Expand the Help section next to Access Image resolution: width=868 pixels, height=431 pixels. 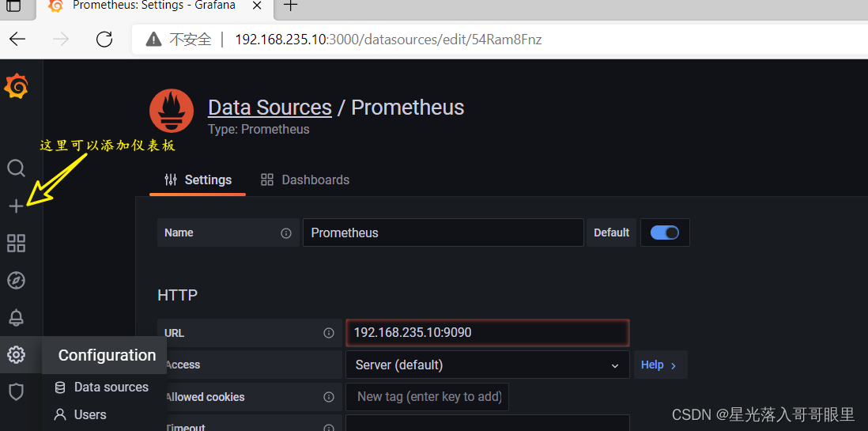pyautogui.click(x=660, y=365)
